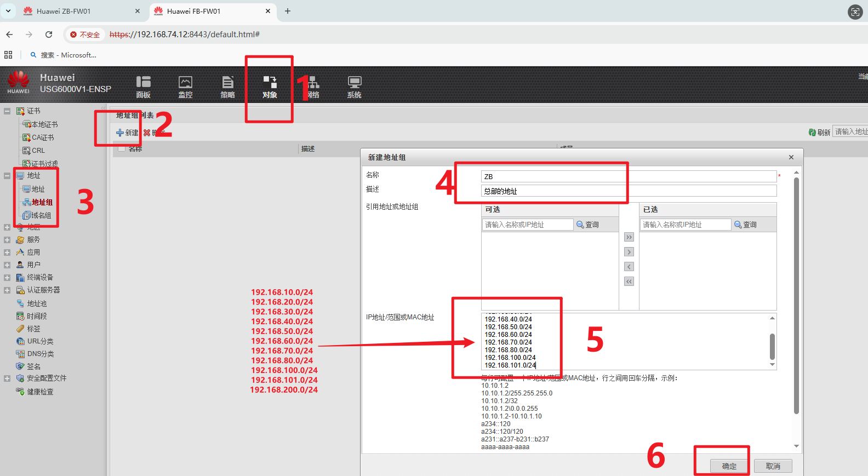Select 地址组 in the sidebar tree
868x476 pixels.
[42, 202]
